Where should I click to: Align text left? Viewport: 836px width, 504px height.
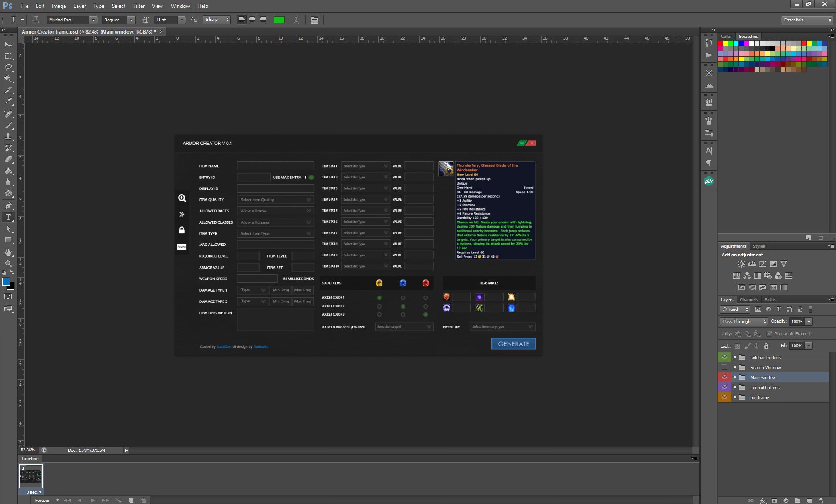[242, 20]
